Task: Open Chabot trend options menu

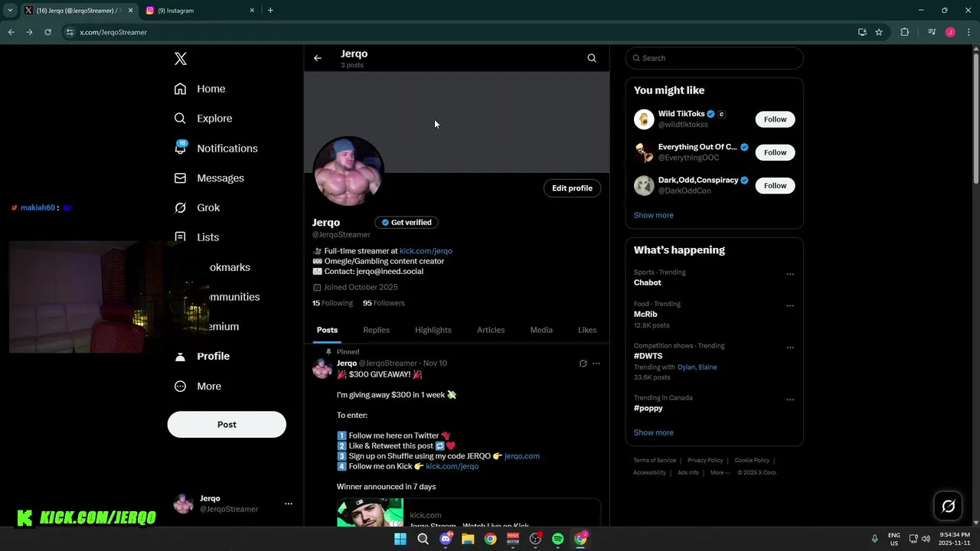Action: click(790, 275)
